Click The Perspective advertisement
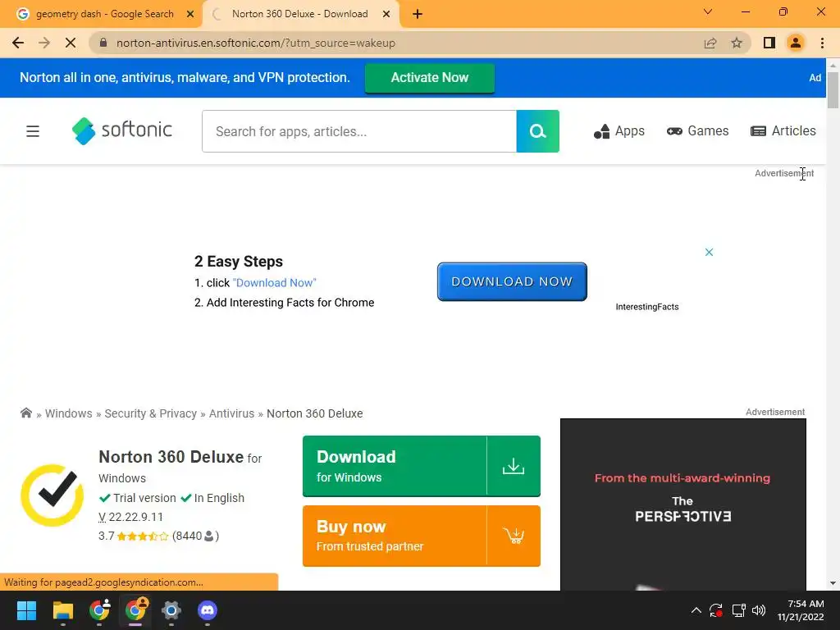 683,504
